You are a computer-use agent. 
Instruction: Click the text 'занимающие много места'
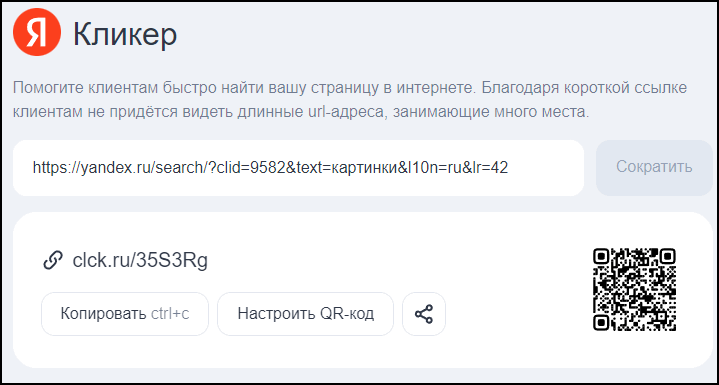489,112
